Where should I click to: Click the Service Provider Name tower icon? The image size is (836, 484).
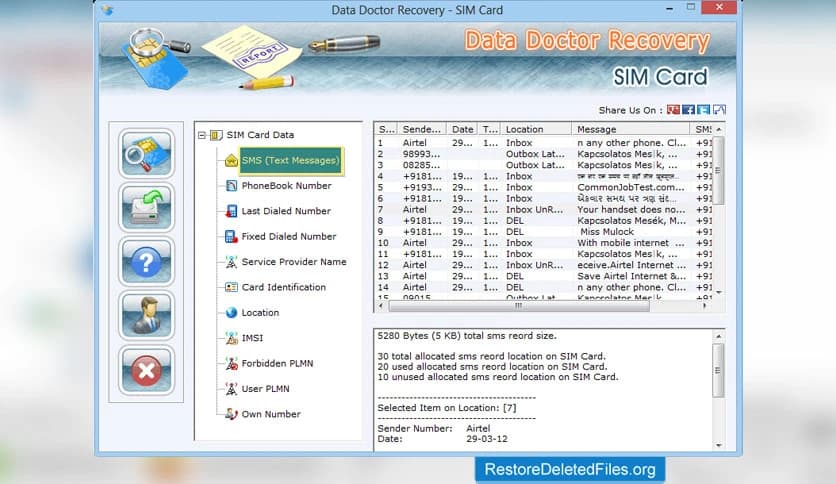[231, 262]
